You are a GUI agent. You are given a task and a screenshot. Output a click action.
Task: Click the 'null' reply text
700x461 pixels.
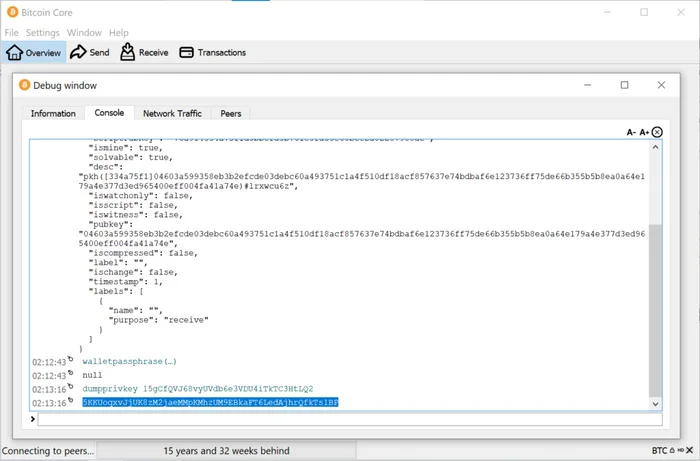92,375
